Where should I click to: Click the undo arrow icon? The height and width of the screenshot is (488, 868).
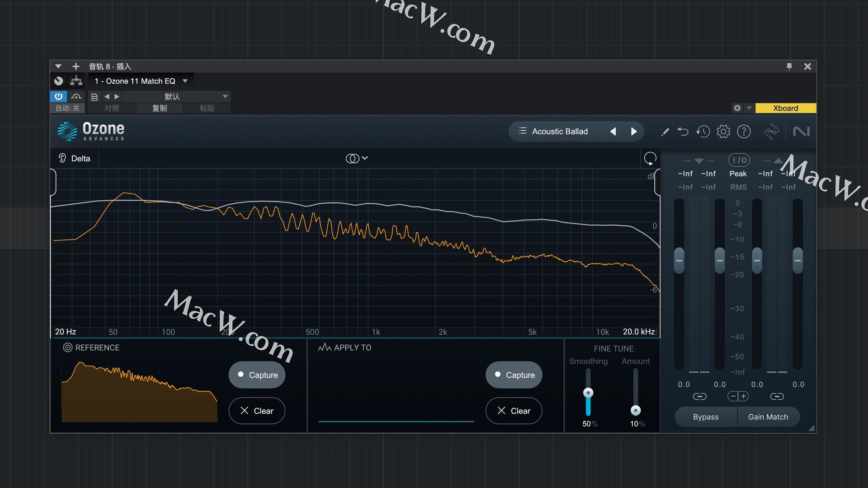tap(683, 131)
